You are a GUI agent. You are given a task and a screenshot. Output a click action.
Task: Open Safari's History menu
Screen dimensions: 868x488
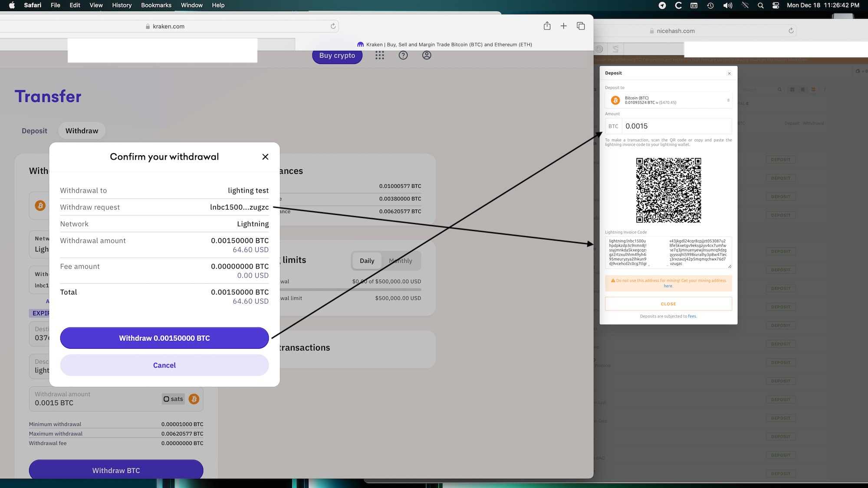(x=122, y=5)
